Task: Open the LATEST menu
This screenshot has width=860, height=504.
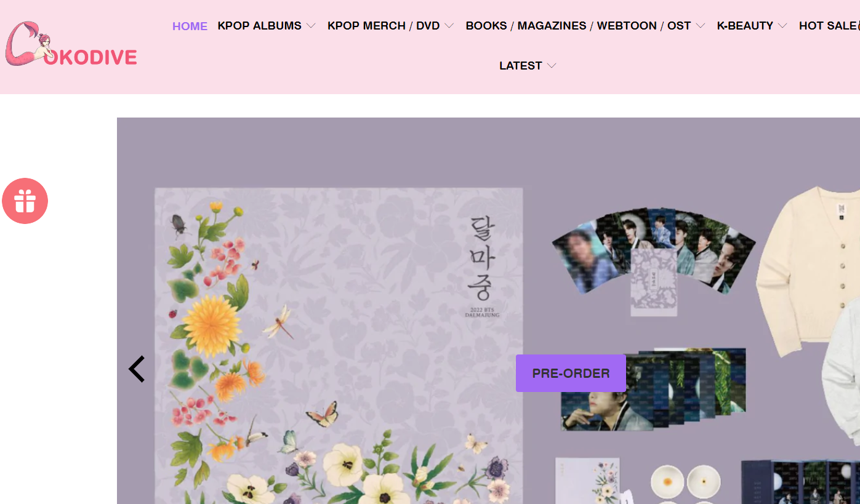Action: click(521, 66)
